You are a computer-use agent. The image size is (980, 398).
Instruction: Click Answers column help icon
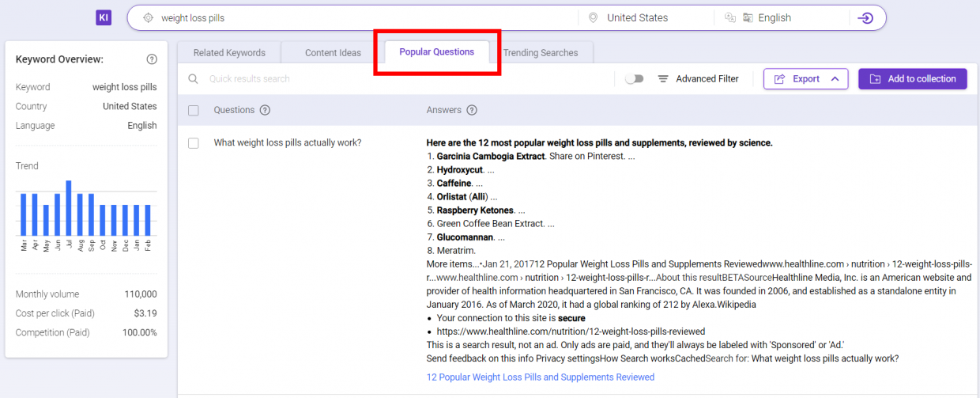point(472,110)
